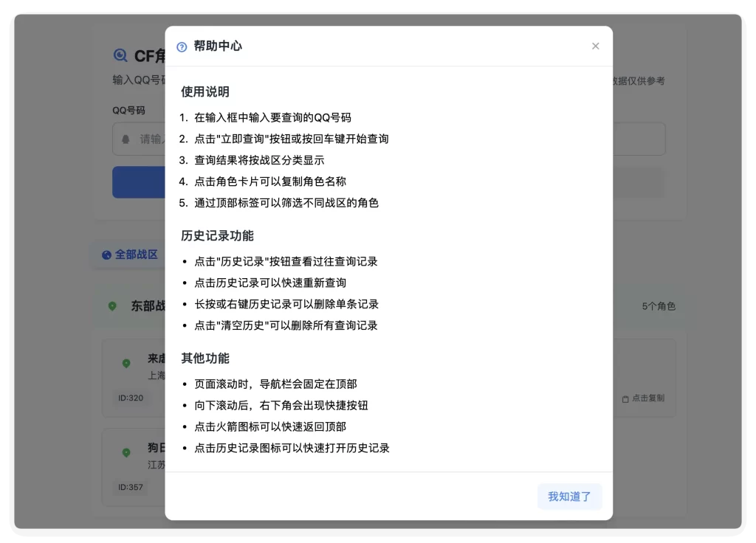Click the person icon inside the QQ input

point(124,139)
